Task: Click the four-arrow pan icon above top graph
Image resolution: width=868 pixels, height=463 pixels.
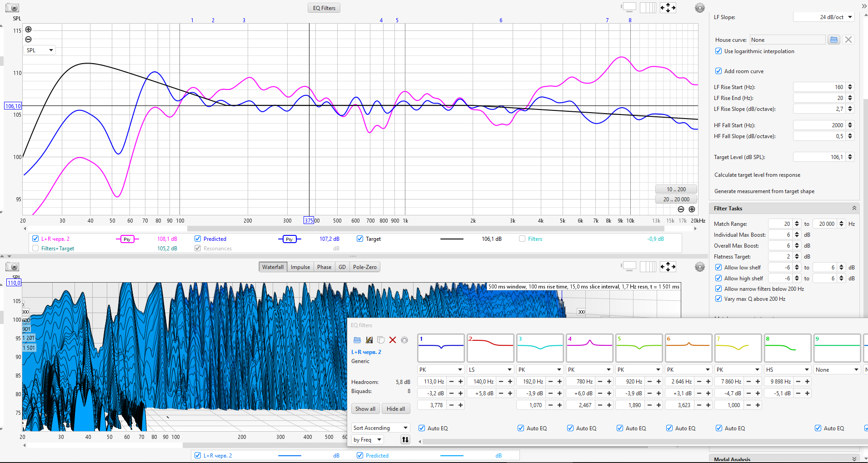Action: pyautogui.click(x=668, y=8)
